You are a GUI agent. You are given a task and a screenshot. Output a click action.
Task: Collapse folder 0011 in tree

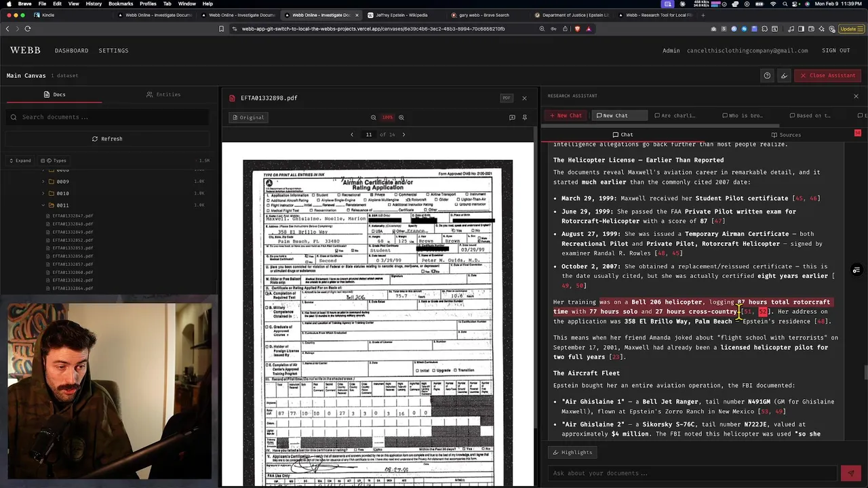43,205
